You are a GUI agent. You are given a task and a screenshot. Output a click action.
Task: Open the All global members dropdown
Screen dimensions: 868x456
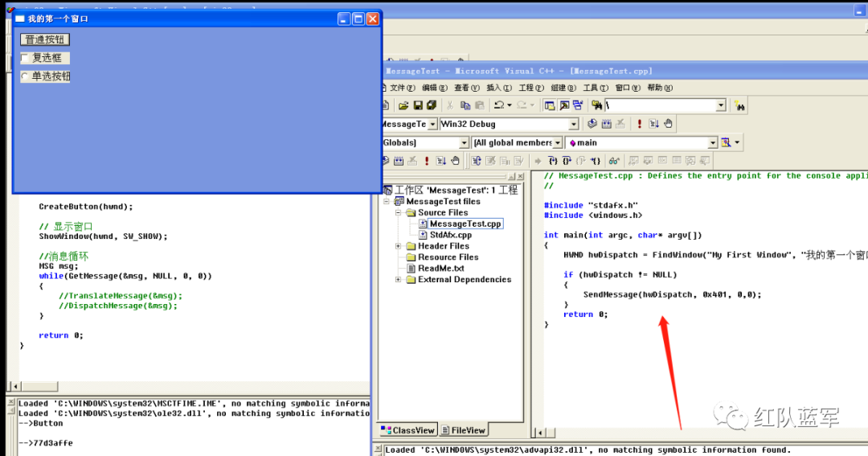click(x=558, y=143)
